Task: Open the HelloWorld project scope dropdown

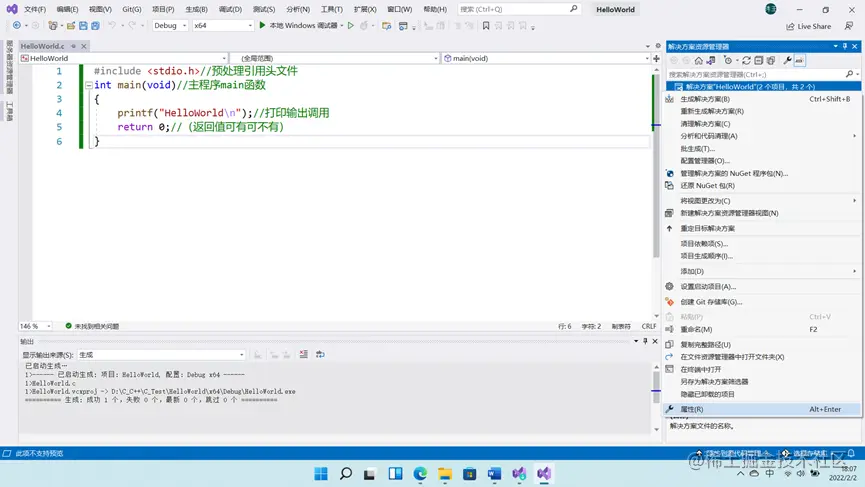Action: click(x=124, y=58)
